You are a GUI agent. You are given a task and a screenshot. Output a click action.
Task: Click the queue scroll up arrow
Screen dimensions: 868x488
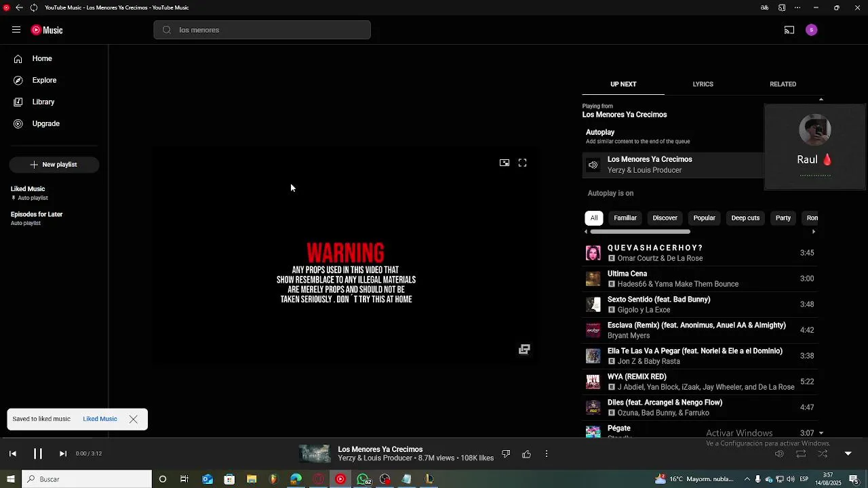[821, 100]
